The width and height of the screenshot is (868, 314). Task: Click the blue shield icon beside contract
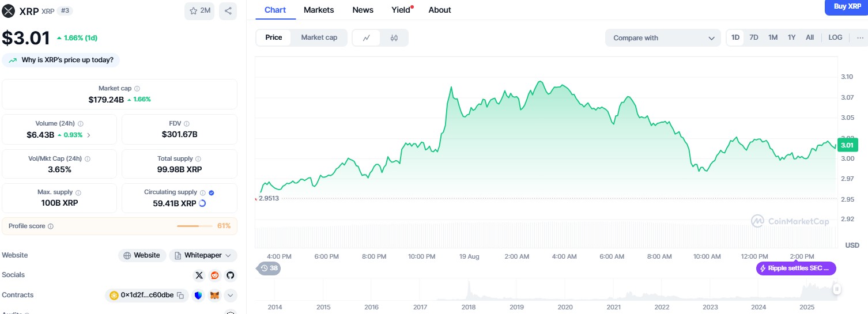pyautogui.click(x=198, y=296)
